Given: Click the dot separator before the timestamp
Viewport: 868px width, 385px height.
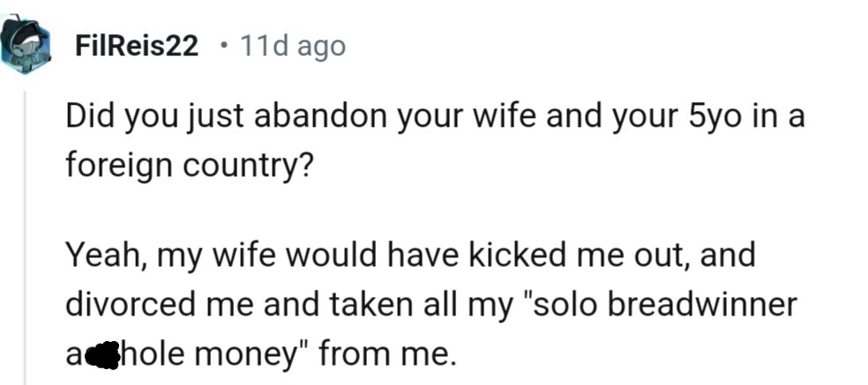Looking at the screenshot, I should [x=228, y=46].
